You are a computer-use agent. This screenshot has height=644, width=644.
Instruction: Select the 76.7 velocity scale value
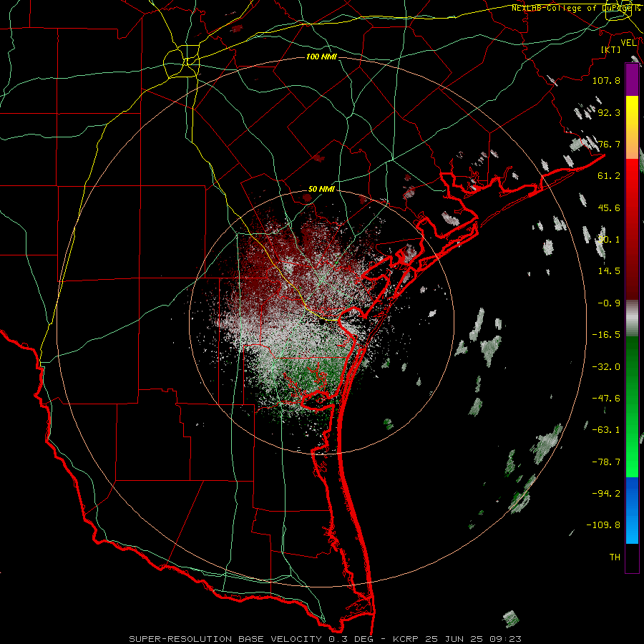tap(609, 144)
